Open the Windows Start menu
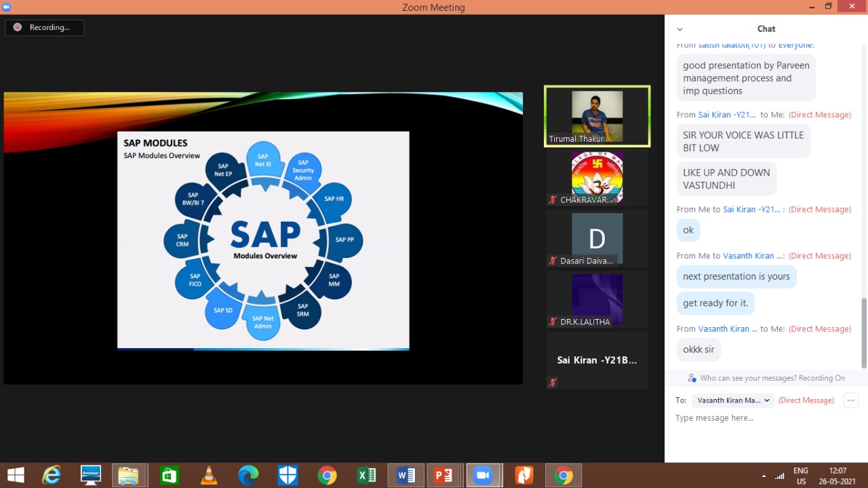 click(16, 475)
